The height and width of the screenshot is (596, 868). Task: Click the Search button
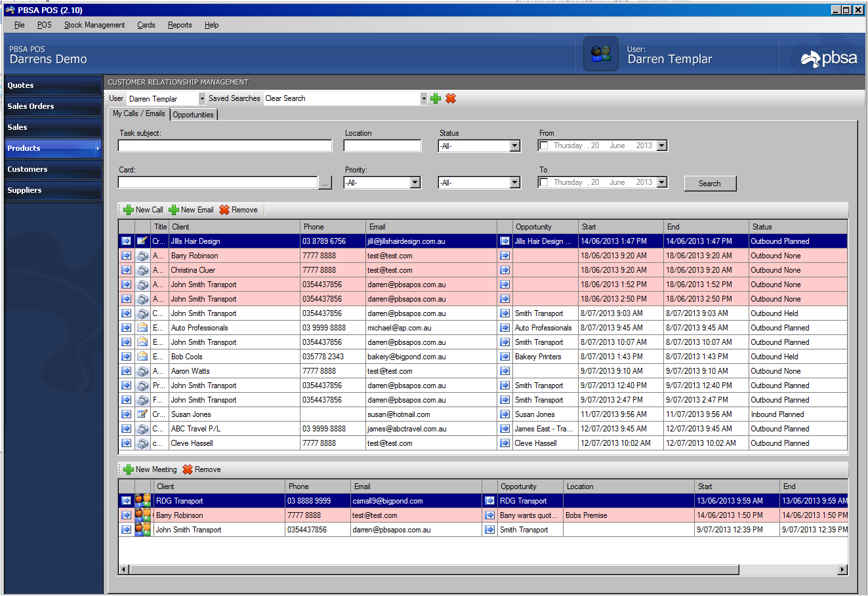pos(710,184)
